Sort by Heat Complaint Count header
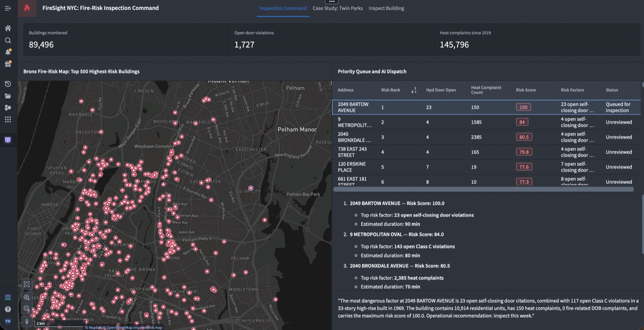Screen dimensions: 644x330 pyautogui.click(x=486, y=90)
